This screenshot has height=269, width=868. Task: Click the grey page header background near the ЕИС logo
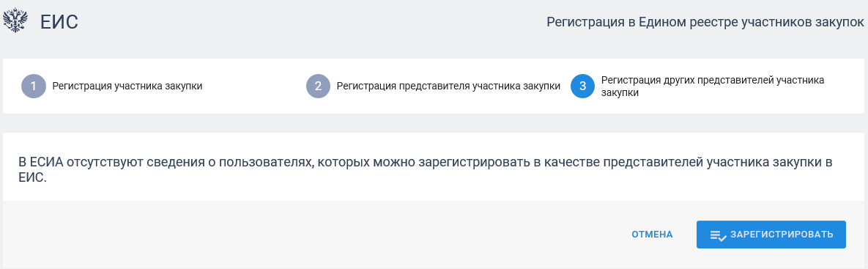click(x=277, y=22)
